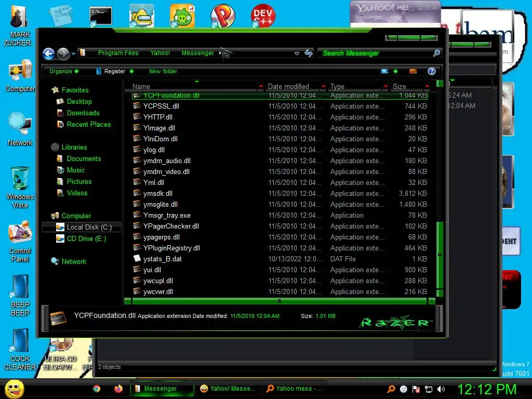The image size is (532, 399).
Task: Select Downloads in the navigation pane
Action: pyautogui.click(x=83, y=113)
